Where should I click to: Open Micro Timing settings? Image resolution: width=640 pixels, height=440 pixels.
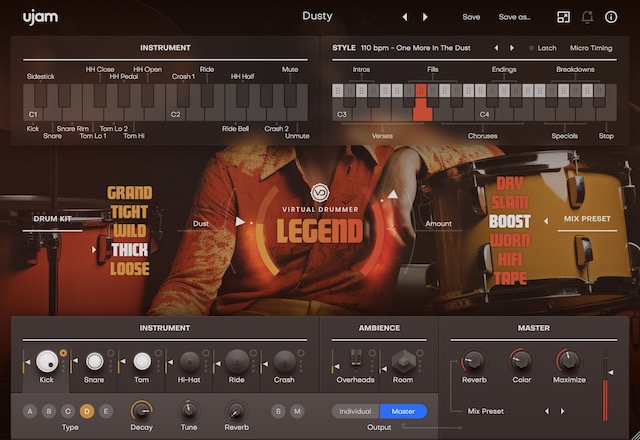coord(593,48)
